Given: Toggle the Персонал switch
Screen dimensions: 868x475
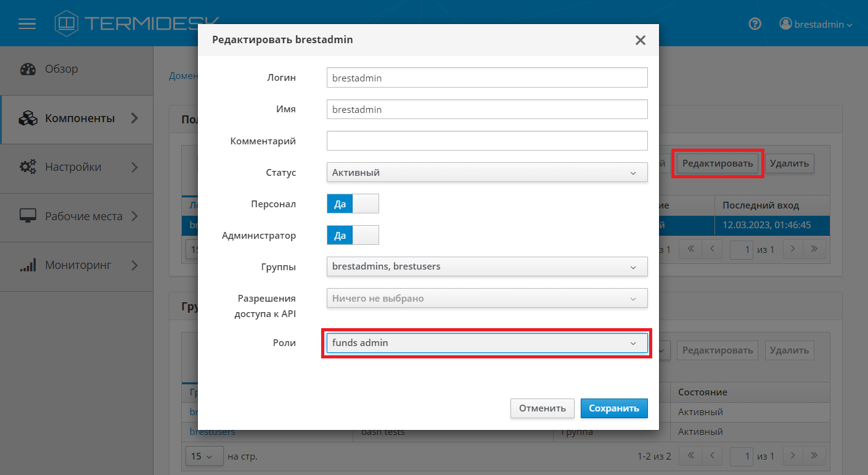Looking at the screenshot, I should pyautogui.click(x=353, y=204).
